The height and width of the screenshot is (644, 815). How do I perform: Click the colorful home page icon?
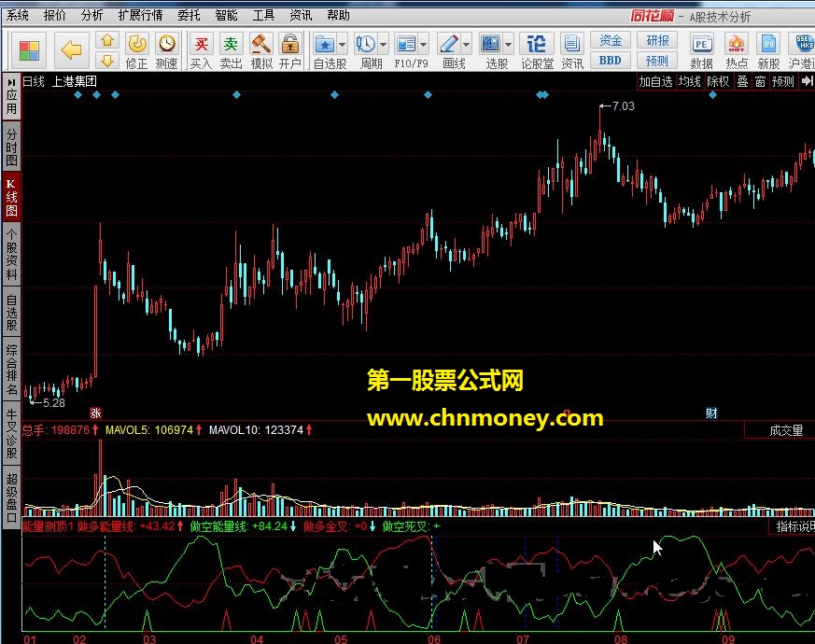point(29,50)
